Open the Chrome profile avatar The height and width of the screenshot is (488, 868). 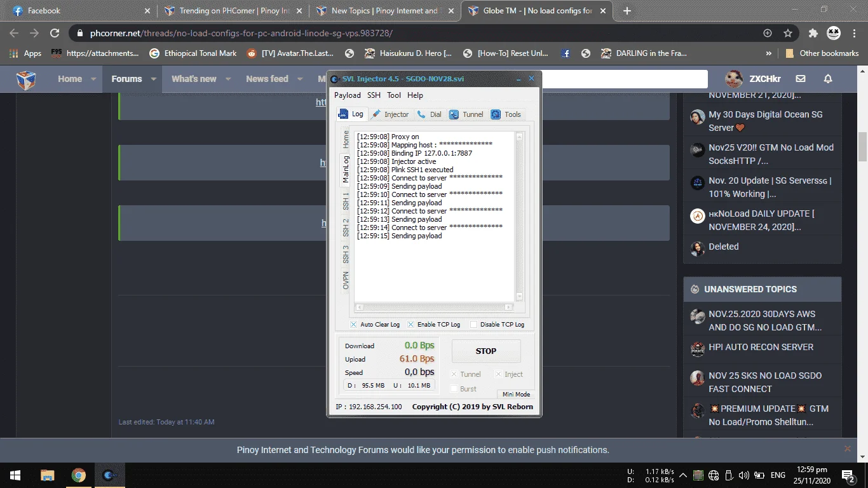click(834, 33)
